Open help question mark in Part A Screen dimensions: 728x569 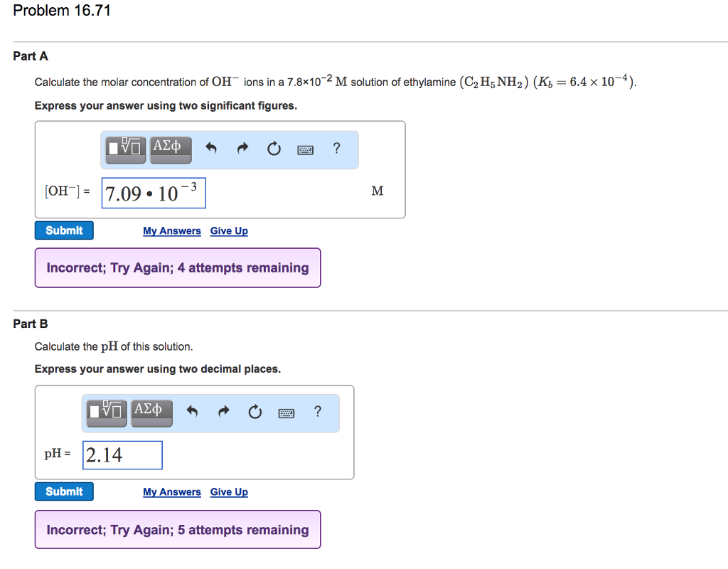[336, 148]
